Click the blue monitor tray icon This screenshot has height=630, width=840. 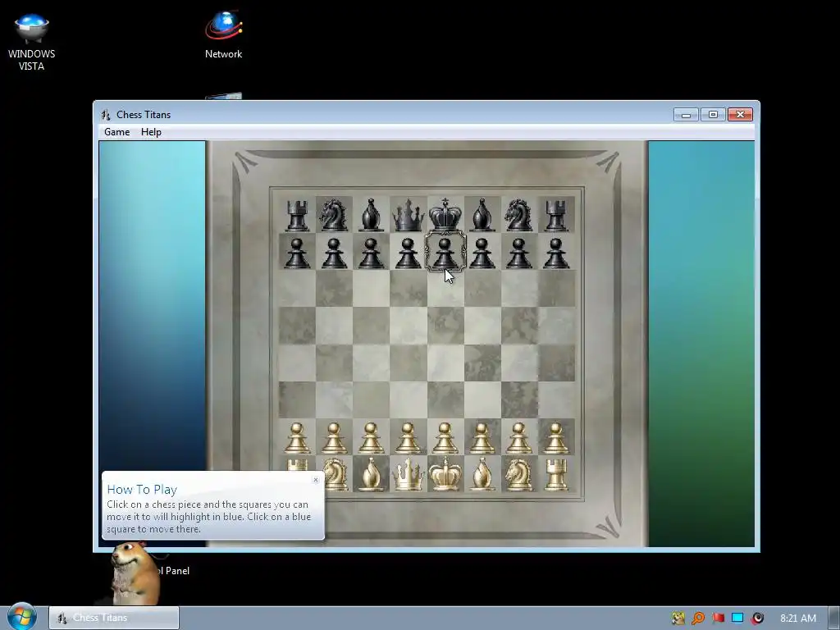click(737, 619)
